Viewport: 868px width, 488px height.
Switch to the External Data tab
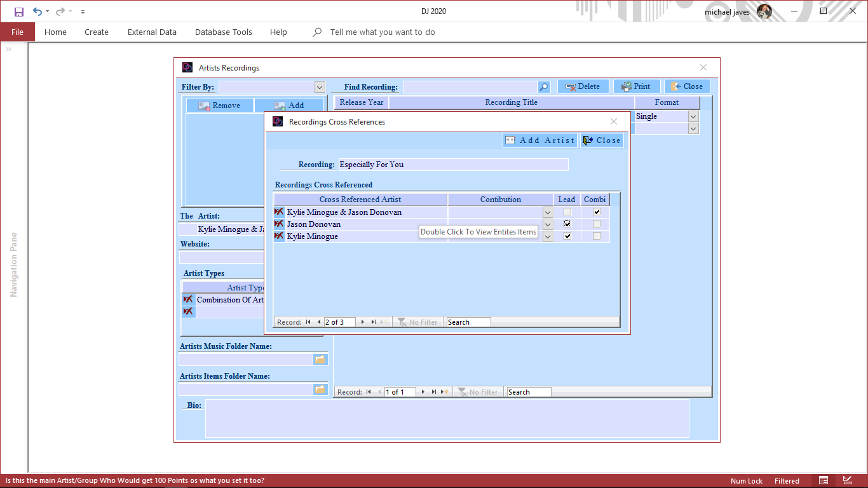152,32
